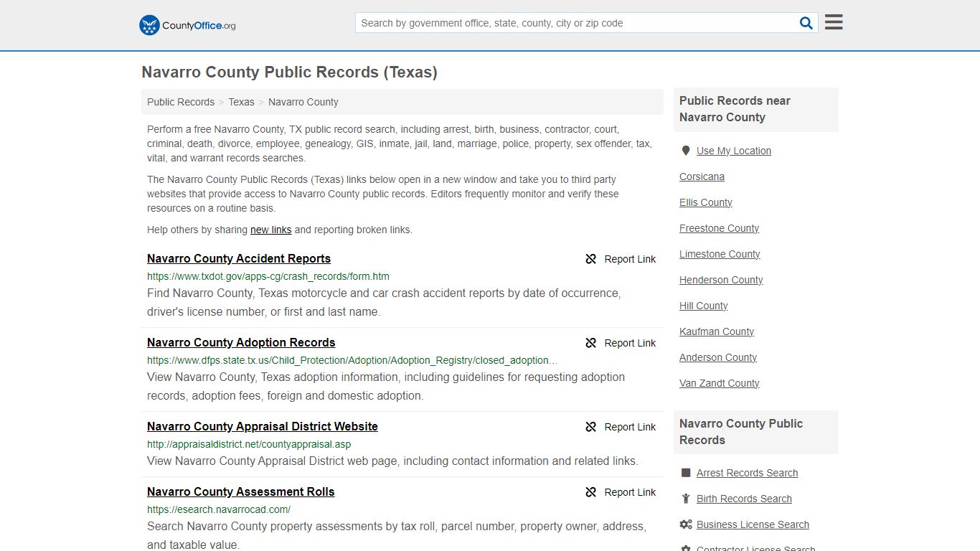Image resolution: width=980 pixels, height=551 pixels.
Task: Open Anderson County link
Action: coord(718,357)
